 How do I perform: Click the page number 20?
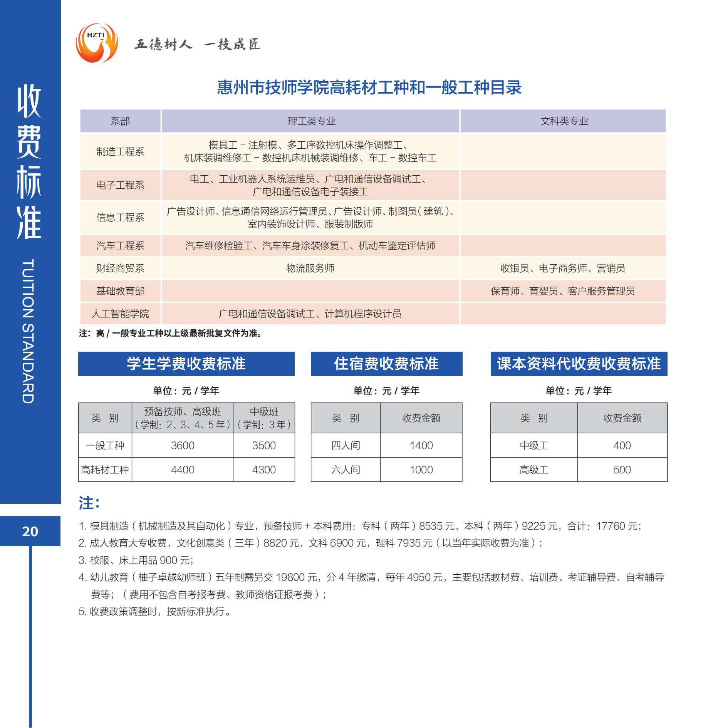coord(30,532)
